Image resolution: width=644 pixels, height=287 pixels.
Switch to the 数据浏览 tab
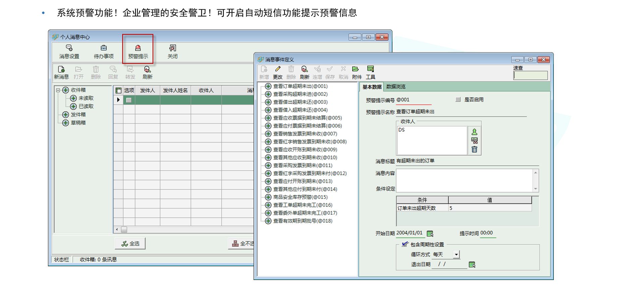396,87
